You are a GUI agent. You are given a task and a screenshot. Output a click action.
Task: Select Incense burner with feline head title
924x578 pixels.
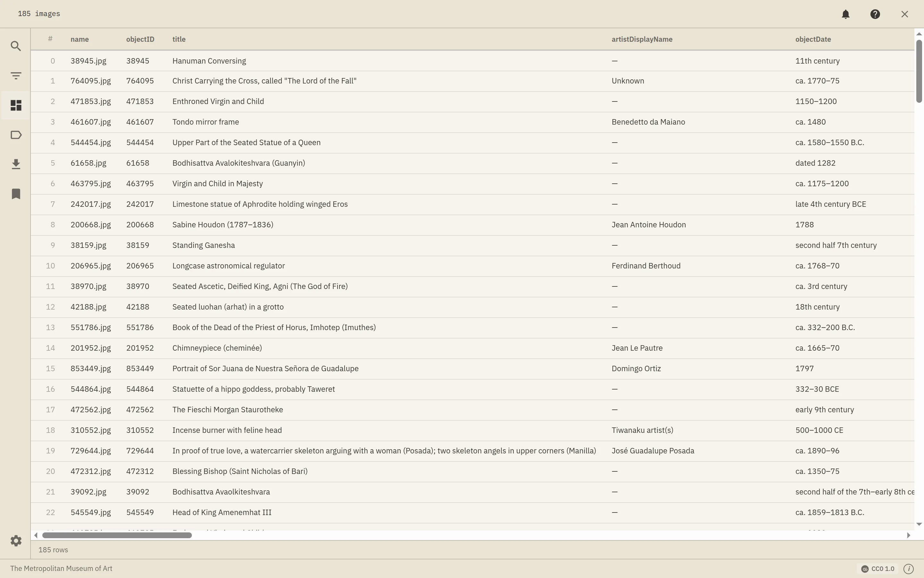(x=227, y=430)
